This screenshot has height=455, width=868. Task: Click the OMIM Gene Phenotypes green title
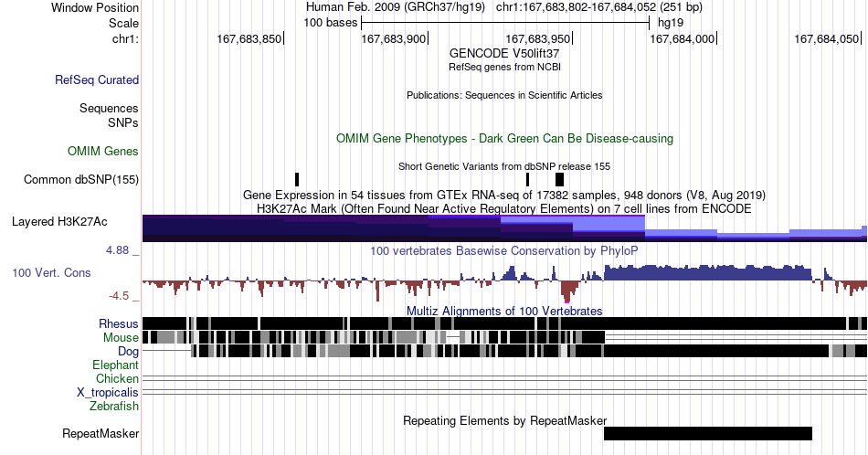click(504, 138)
